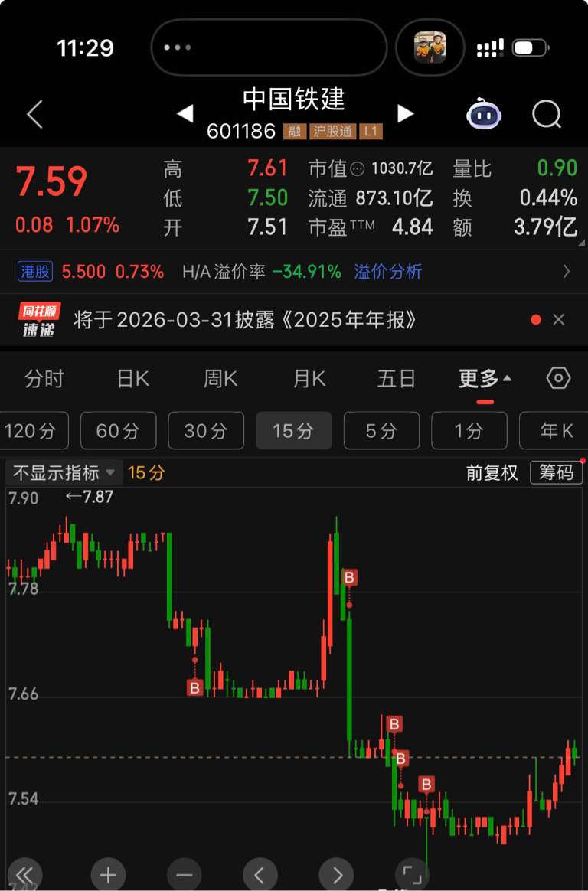This screenshot has height=891, width=588.
Task: Switch to 周K tab
Action: [x=220, y=378]
